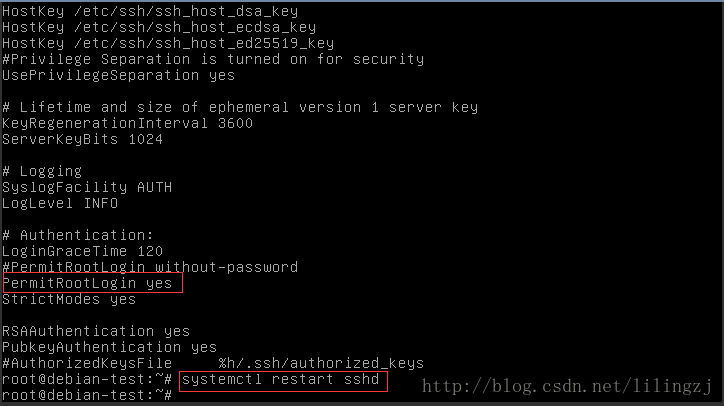Click the # Logging comment heading
Viewport: 724px width, 406px height.
point(42,171)
